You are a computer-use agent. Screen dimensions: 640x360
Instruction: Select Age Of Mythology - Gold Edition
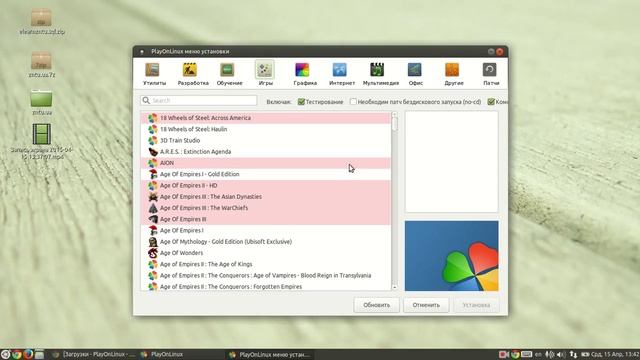[266, 242]
